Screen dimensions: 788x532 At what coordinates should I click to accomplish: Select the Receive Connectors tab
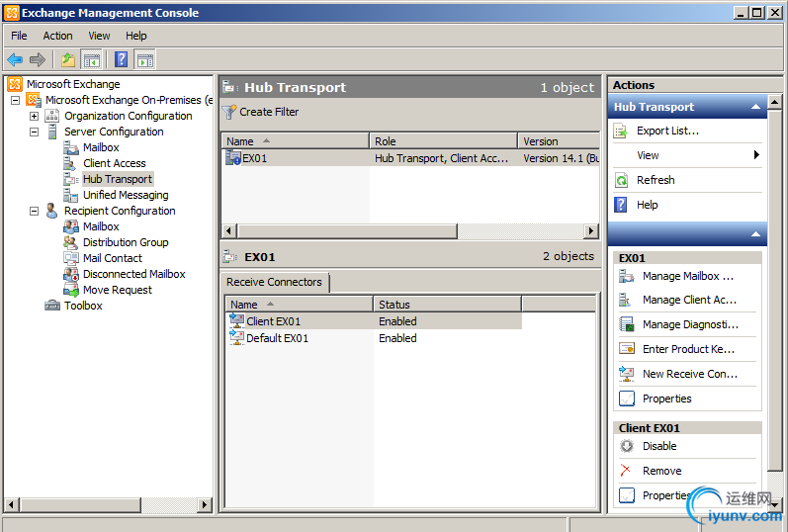(274, 282)
